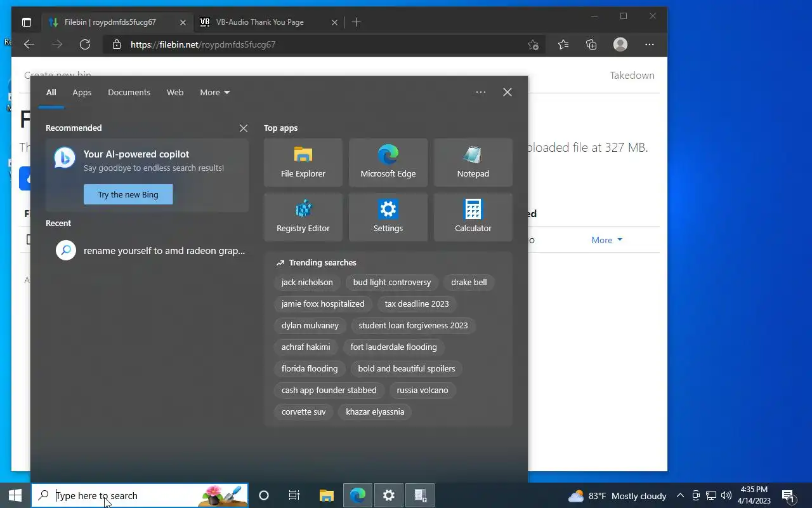Select the Apps search filter tab
The height and width of the screenshot is (508, 812).
(x=82, y=92)
